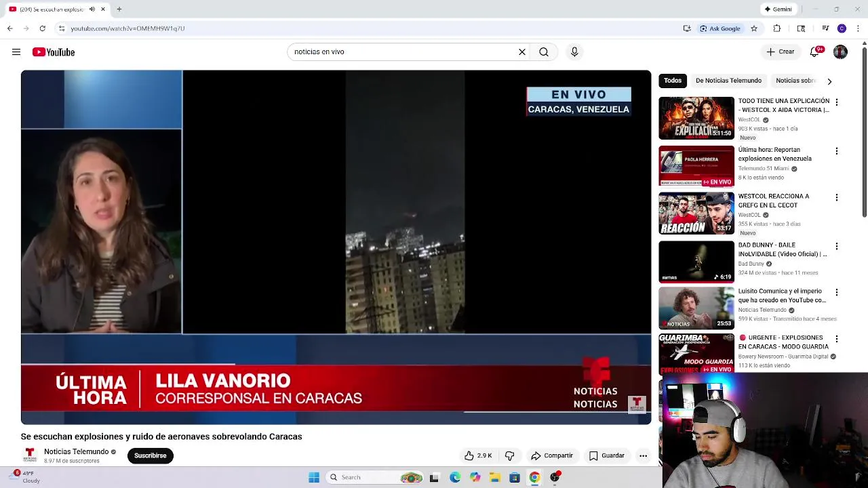Open options for 'Última hora: Reportan explosiones' video
Viewport: 868px width, 488px height.
coord(836,151)
